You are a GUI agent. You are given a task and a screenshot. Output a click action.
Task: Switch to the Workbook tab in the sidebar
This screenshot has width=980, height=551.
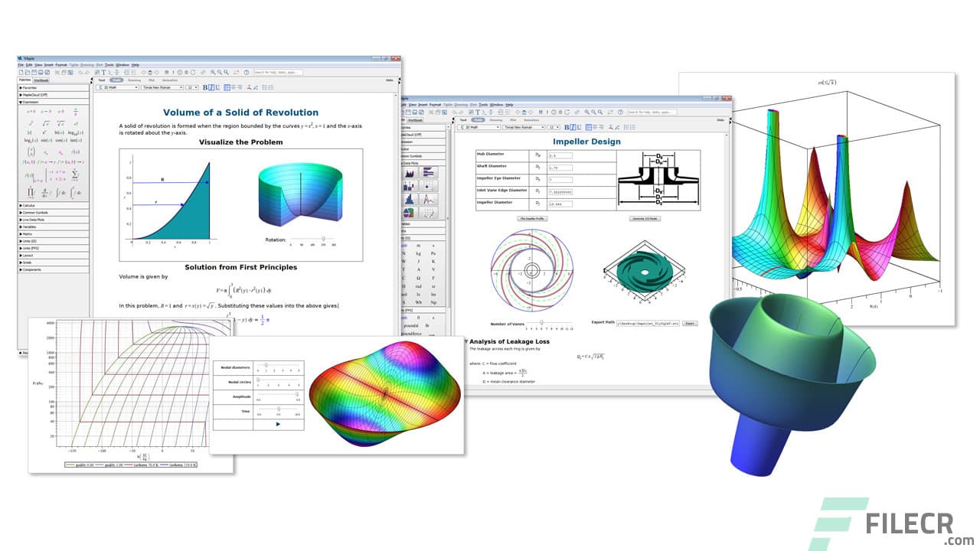coord(41,80)
